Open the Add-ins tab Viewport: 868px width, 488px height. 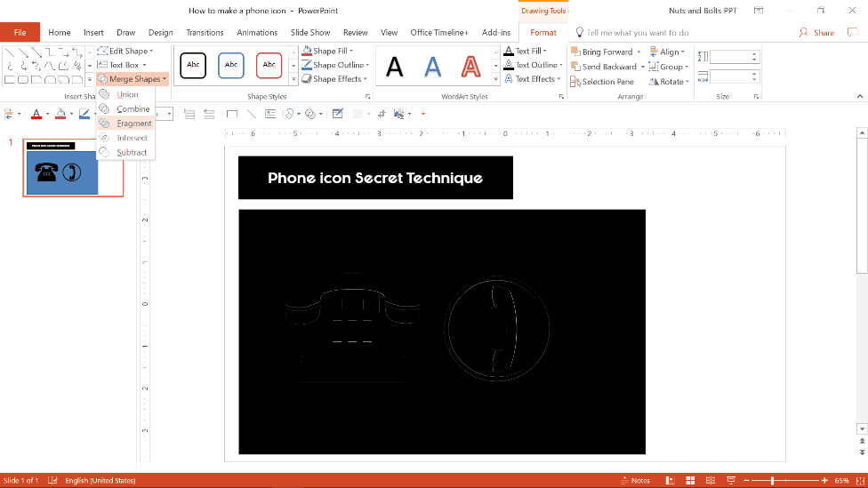pos(496,33)
